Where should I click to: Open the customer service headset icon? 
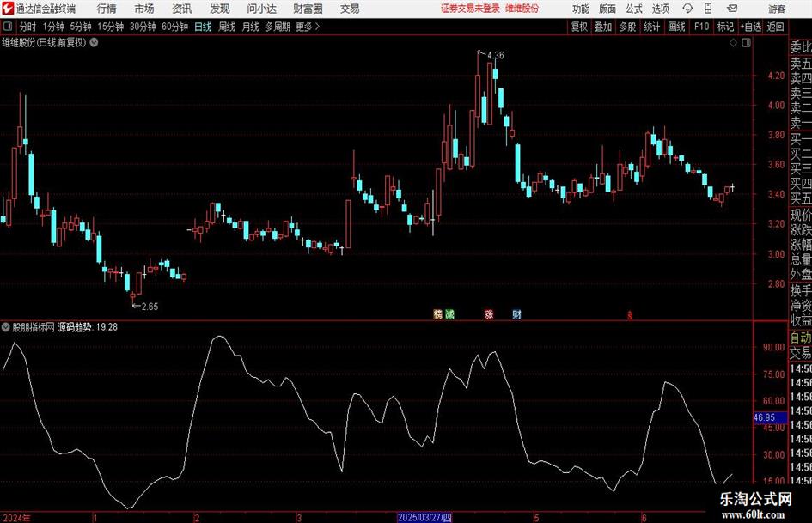[x=687, y=9]
